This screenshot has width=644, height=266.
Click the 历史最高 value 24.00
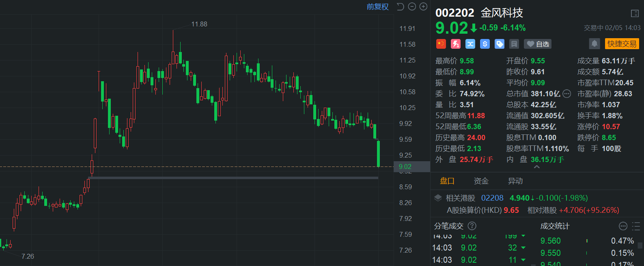476,138
